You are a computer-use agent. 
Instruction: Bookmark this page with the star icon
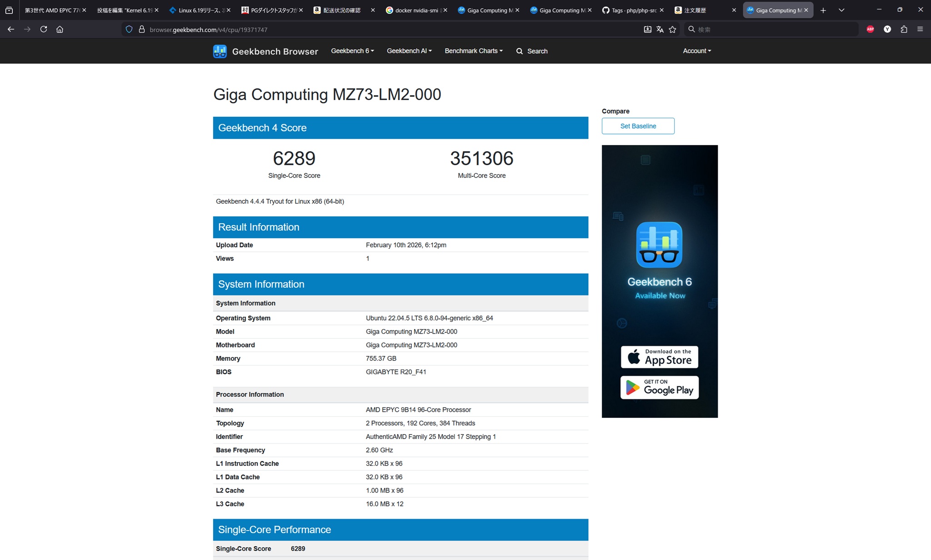coord(672,29)
